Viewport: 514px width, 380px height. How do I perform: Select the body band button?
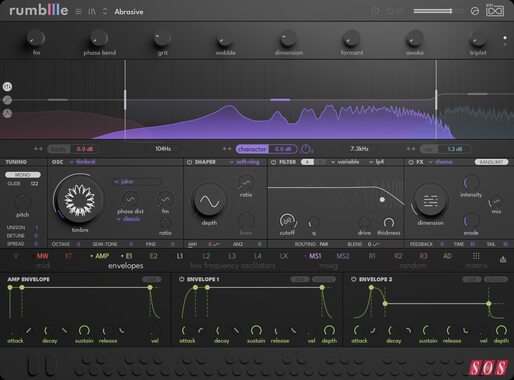(59, 149)
